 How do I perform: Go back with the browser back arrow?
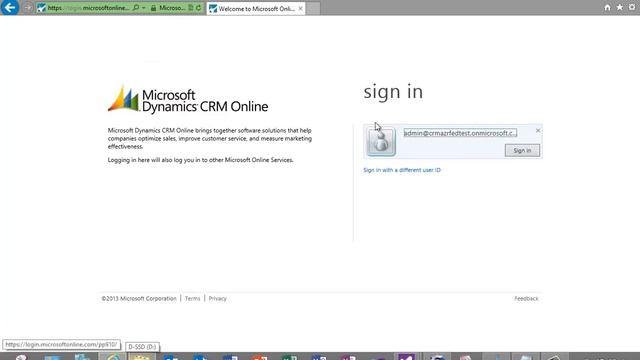(x=10, y=7)
